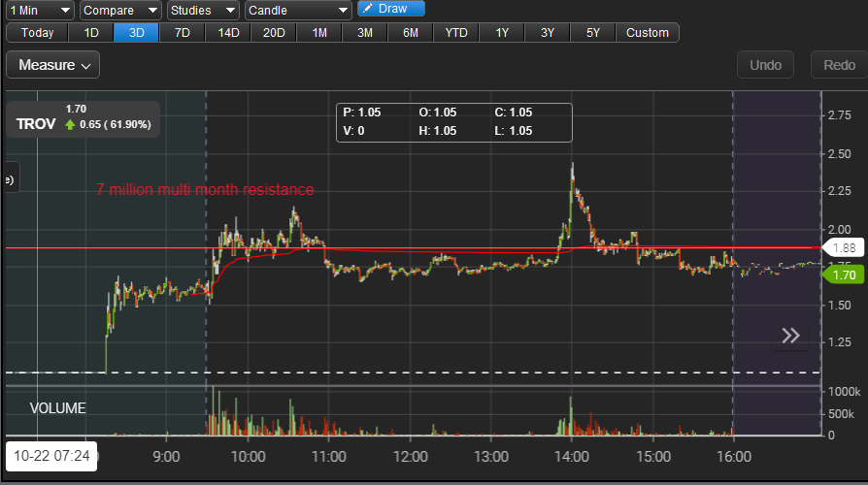Select the 1Y range tab
Image resolution: width=868 pixels, height=485 pixels.
click(x=502, y=33)
